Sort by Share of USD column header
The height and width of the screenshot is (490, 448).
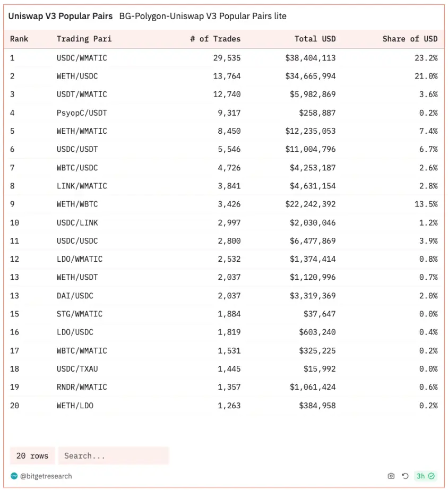coord(410,39)
